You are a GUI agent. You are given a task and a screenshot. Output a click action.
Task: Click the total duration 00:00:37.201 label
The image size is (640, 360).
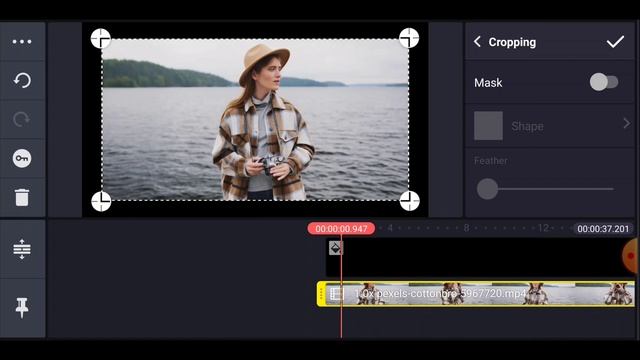[x=603, y=229]
